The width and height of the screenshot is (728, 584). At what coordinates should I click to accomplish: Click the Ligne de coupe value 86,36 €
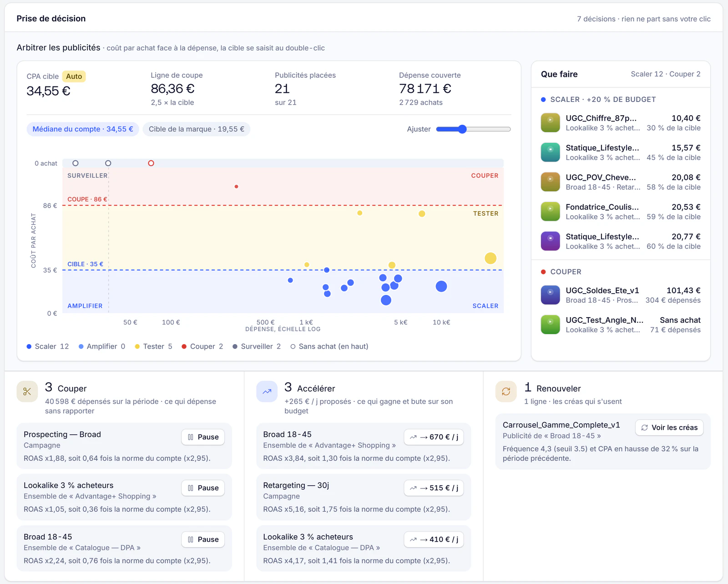(x=173, y=89)
